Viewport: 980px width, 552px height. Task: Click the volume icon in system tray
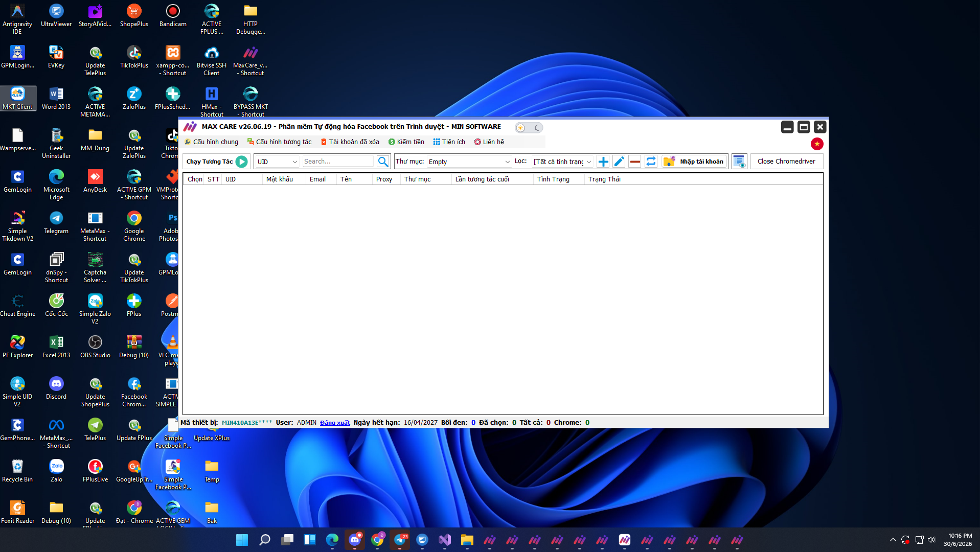coord(931,540)
